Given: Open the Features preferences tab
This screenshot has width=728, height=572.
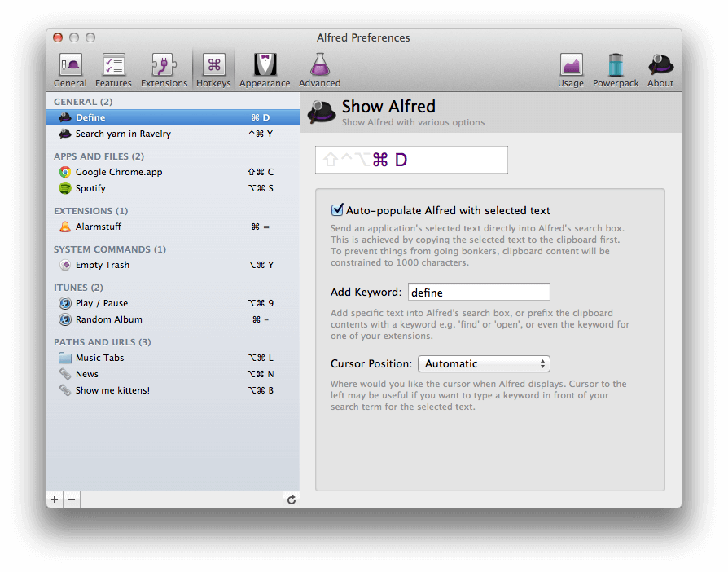Looking at the screenshot, I should tap(113, 69).
